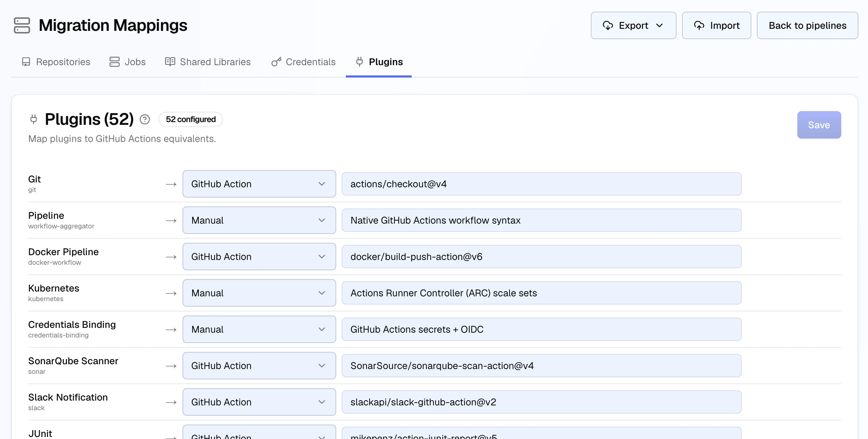Open the SonarQube Scanner mapping type dropdown
The image size is (868, 439).
(x=259, y=366)
